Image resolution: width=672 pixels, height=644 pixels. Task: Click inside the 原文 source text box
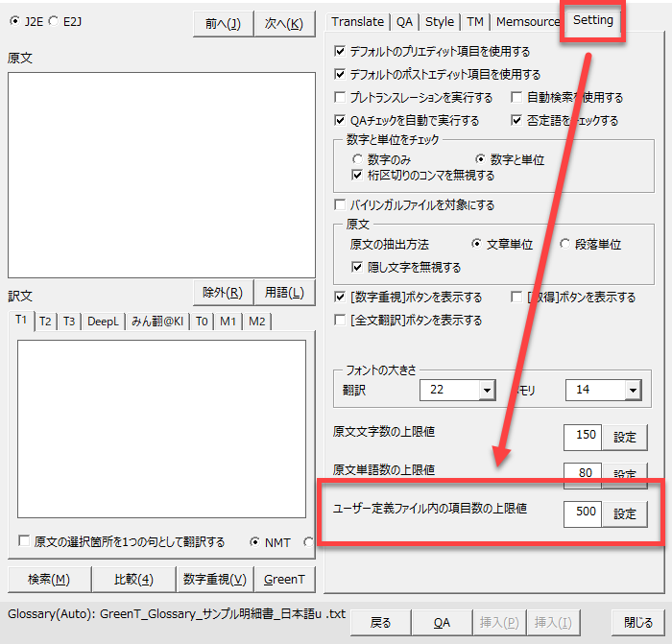[x=161, y=175]
